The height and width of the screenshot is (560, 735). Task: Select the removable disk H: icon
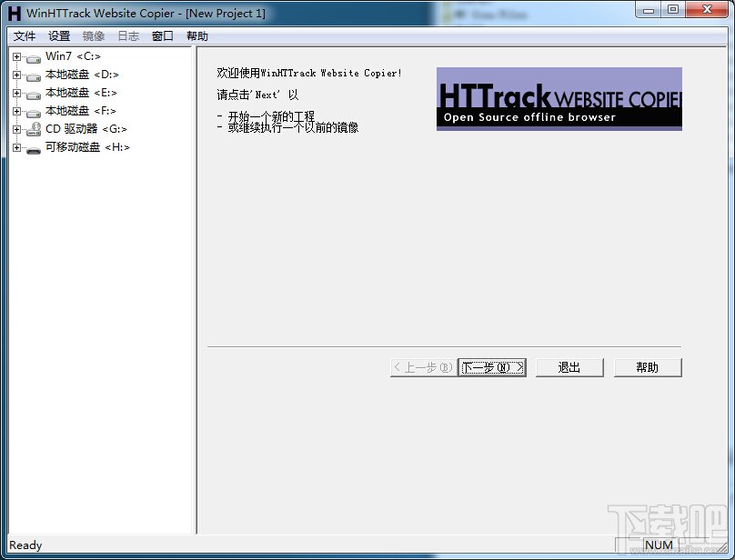(34, 150)
